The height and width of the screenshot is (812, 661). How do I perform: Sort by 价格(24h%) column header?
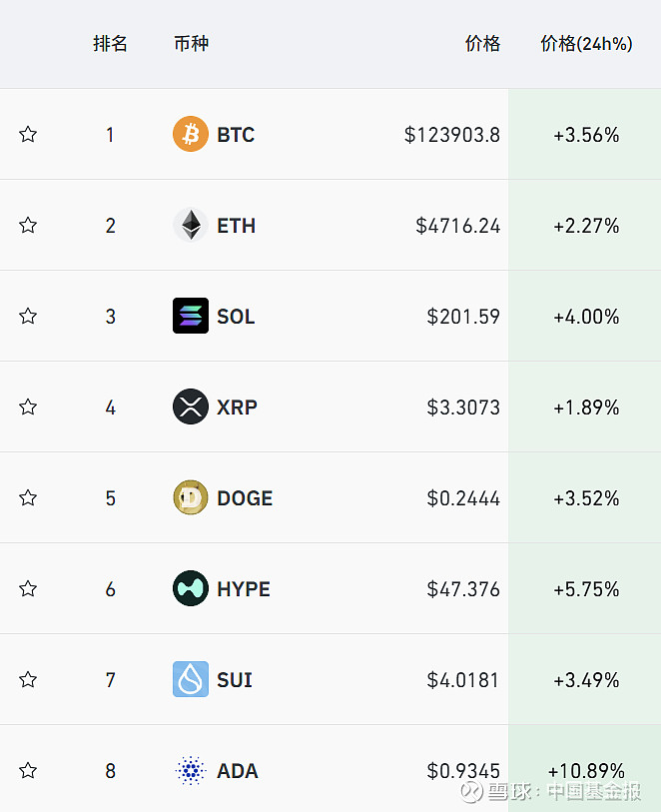coord(586,44)
